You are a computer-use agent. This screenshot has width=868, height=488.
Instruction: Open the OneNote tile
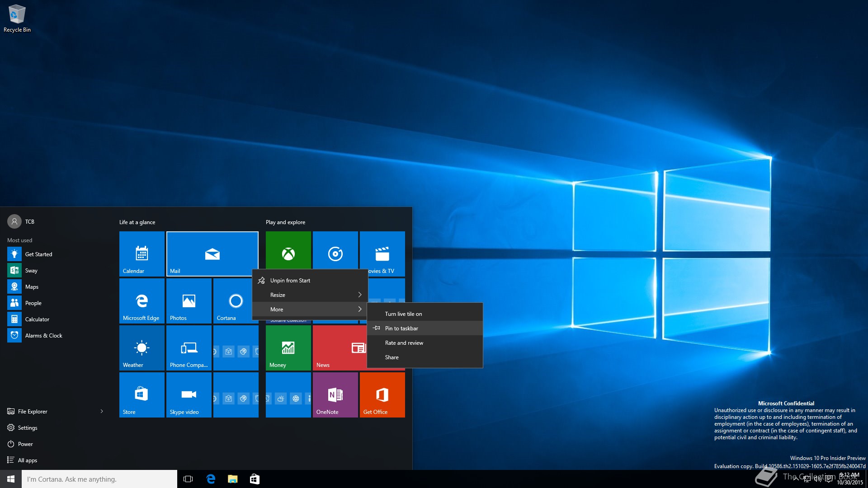point(335,395)
